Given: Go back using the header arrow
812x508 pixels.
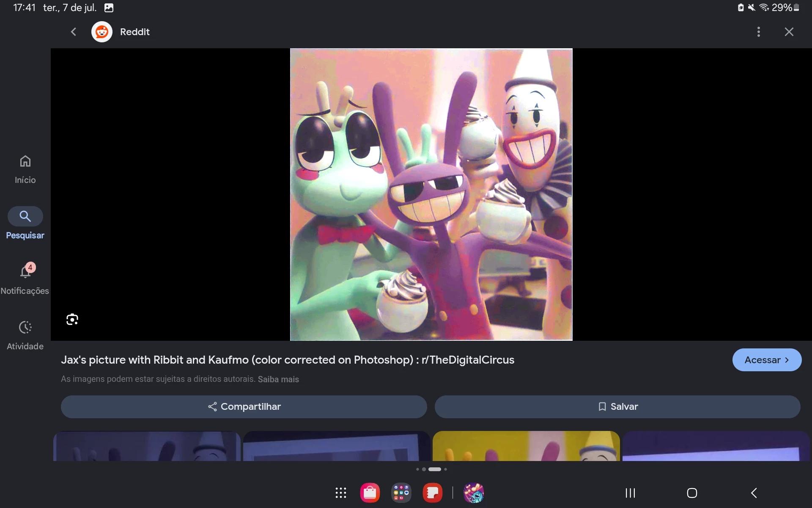Looking at the screenshot, I should tap(74, 32).
